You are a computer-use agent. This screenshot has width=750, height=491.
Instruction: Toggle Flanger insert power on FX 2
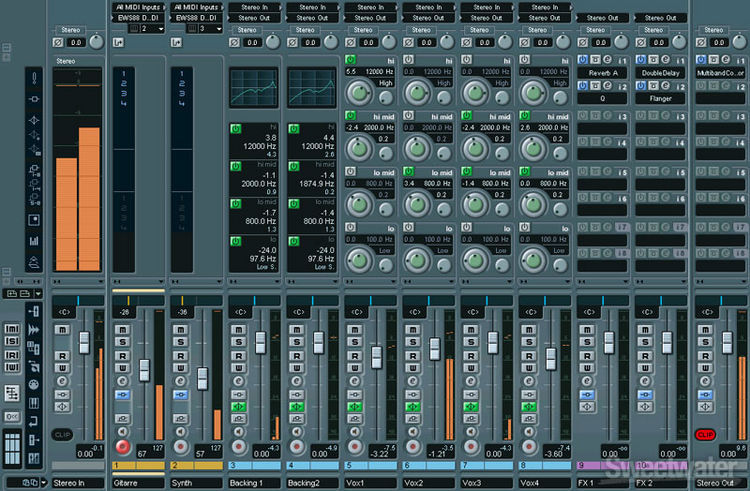[x=641, y=86]
